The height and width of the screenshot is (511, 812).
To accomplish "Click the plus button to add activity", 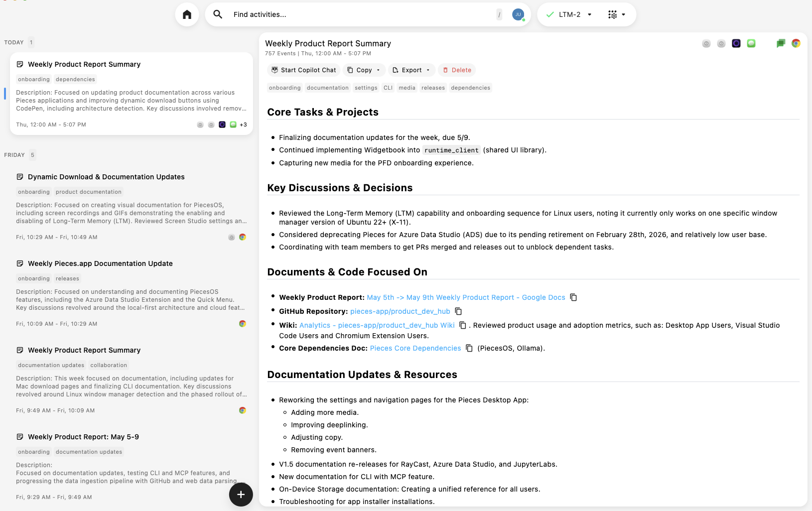I will (241, 495).
